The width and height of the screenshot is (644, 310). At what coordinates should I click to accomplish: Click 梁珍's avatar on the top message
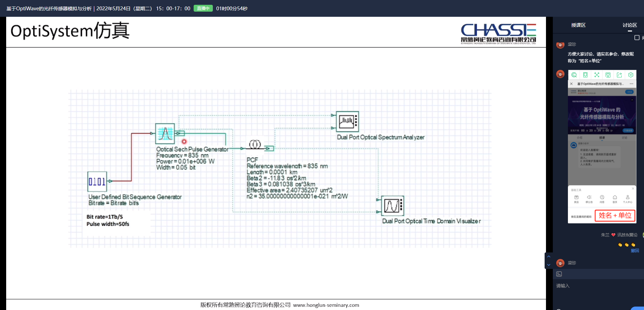click(x=560, y=45)
